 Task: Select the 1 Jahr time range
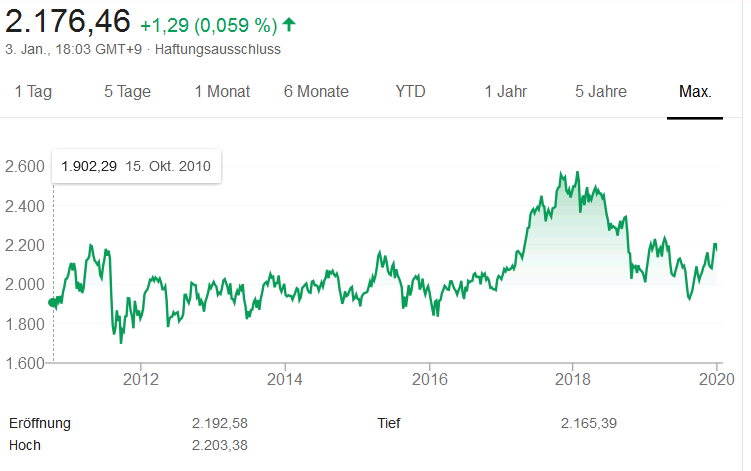505,92
